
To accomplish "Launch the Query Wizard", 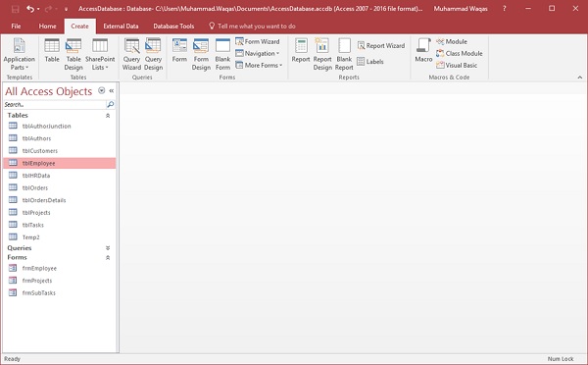I will (131, 54).
